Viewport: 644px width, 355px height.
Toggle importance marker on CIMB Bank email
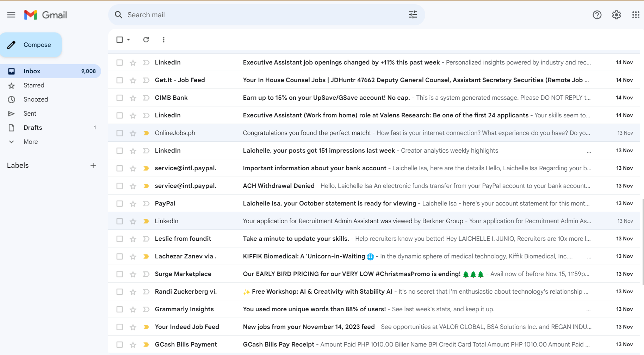click(146, 98)
